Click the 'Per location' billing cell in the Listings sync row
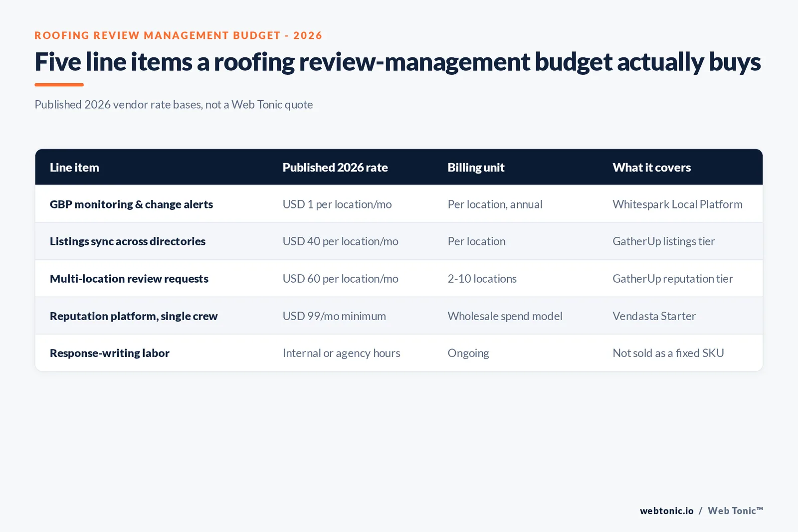Image resolution: width=798 pixels, height=532 pixels. 476,241
